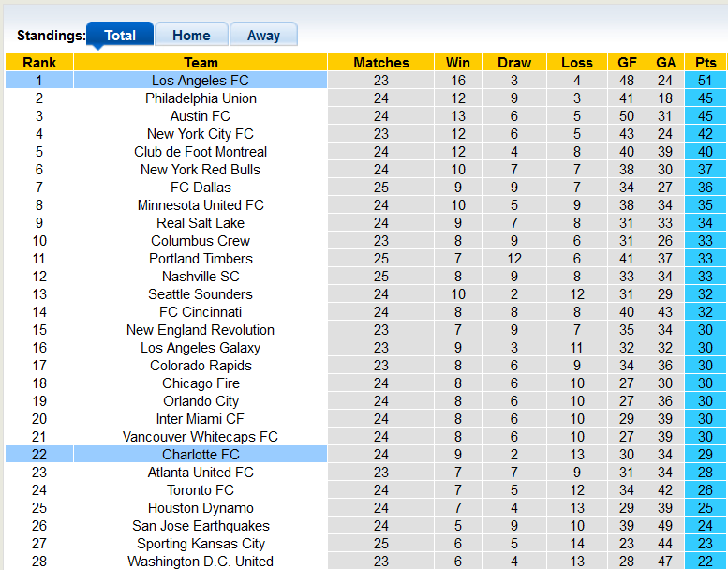728x570 pixels.
Task: Click the Rank column header
Action: click(39, 63)
